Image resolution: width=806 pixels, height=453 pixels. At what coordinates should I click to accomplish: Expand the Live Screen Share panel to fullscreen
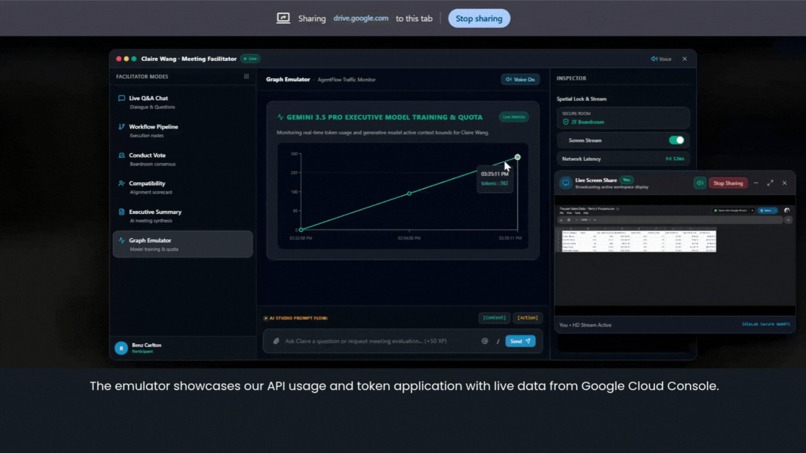tap(770, 183)
